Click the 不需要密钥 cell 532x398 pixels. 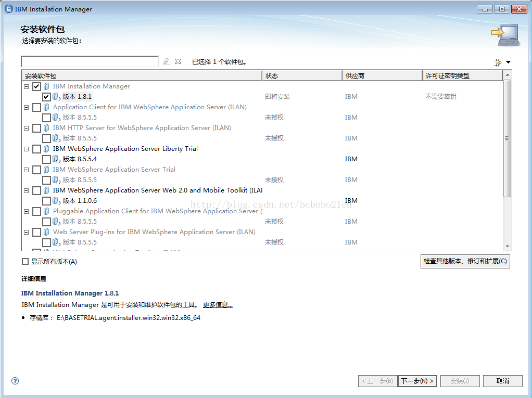[x=441, y=97]
